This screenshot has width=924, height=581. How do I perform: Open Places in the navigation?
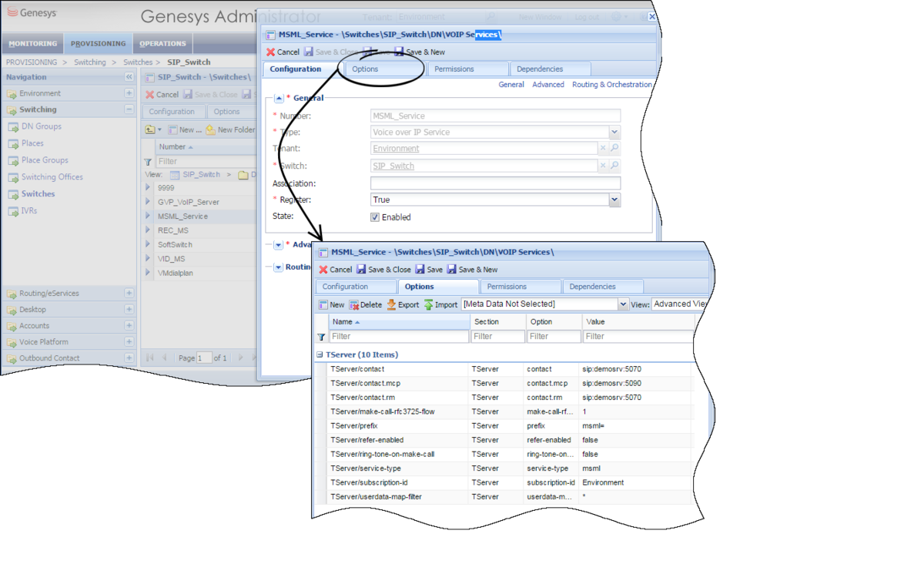[33, 143]
